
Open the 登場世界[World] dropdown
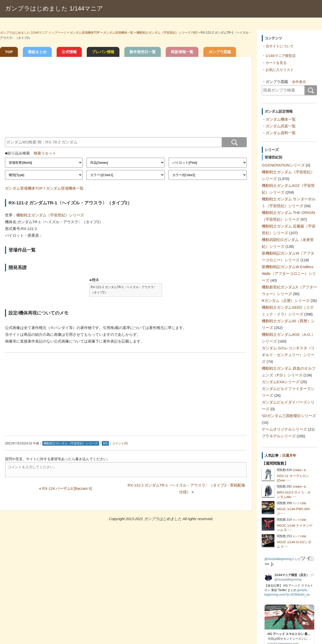point(44,163)
